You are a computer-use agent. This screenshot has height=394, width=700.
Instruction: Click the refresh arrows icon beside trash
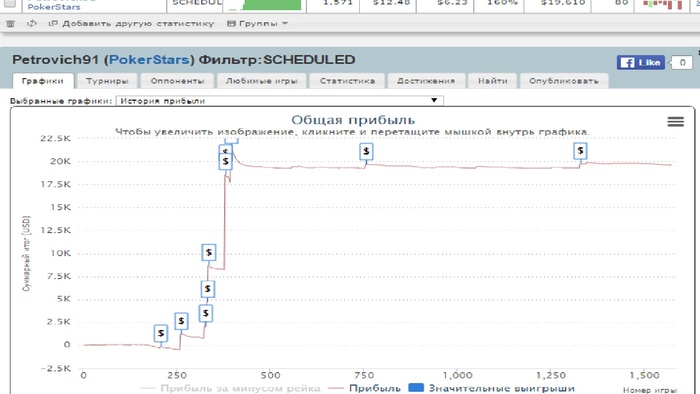tap(31, 24)
